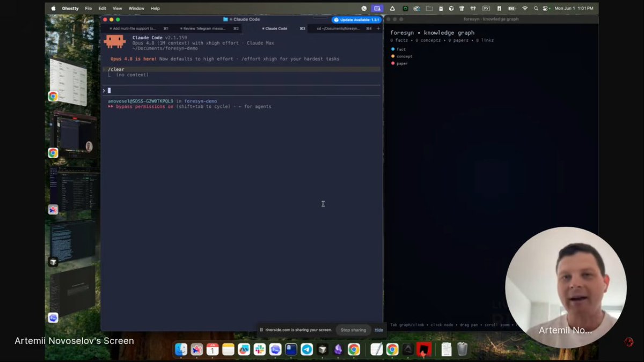Click the Wi-Fi status icon in menu bar
Viewport: 644px width, 362px height.
tap(525, 9)
